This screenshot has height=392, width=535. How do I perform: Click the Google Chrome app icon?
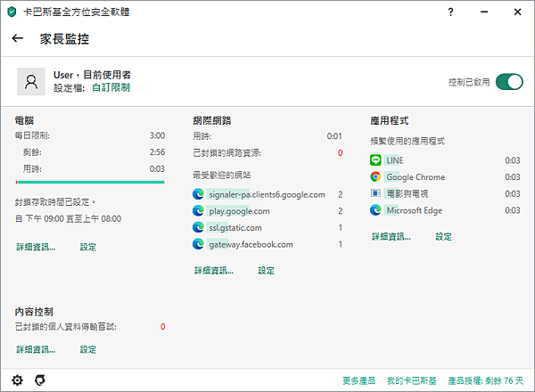pyautogui.click(x=375, y=176)
